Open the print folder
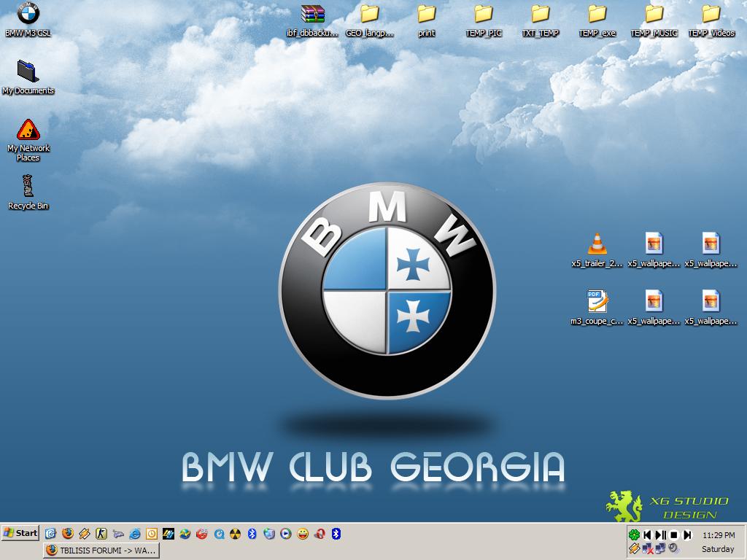The image size is (747, 560). (x=426, y=20)
